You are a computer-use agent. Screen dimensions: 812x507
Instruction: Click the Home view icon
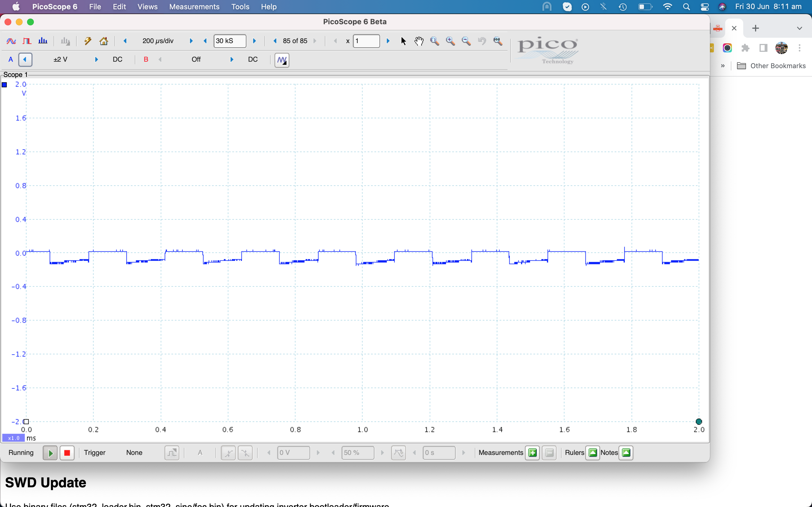coord(104,41)
